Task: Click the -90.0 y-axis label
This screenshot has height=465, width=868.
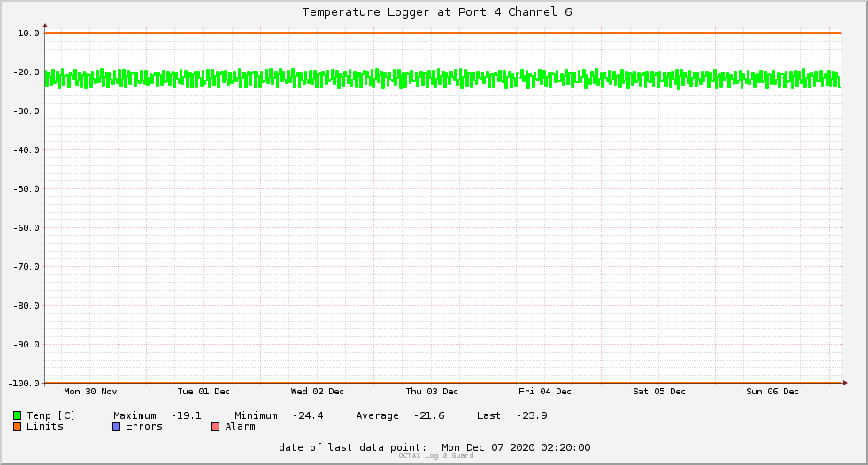Action: pos(27,345)
